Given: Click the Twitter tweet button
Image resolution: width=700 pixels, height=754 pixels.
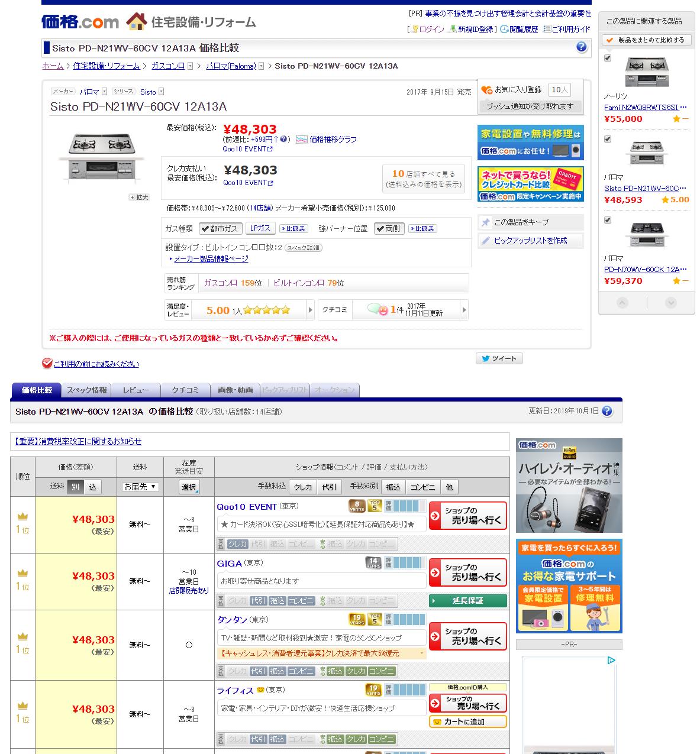Looking at the screenshot, I should point(499,358).
